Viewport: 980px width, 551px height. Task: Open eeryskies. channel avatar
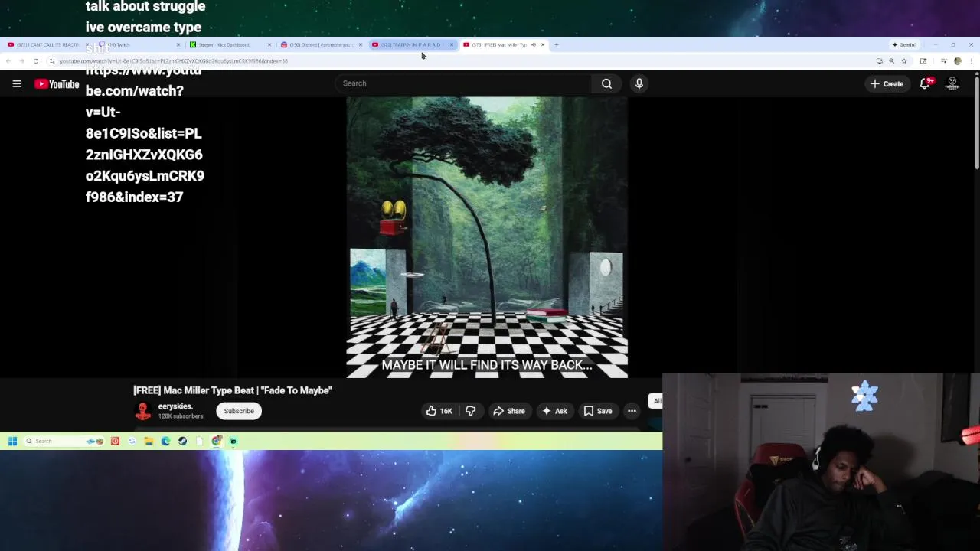[x=143, y=411]
